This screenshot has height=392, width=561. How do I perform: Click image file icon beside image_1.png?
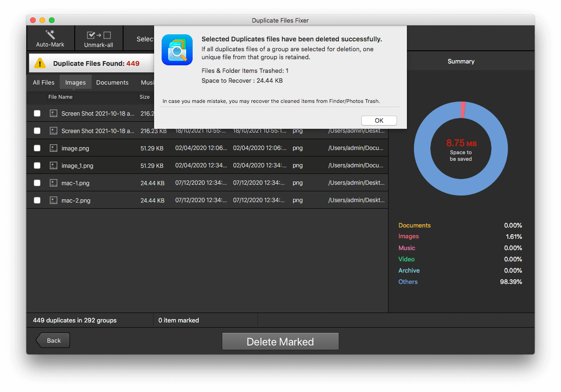click(x=53, y=165)
